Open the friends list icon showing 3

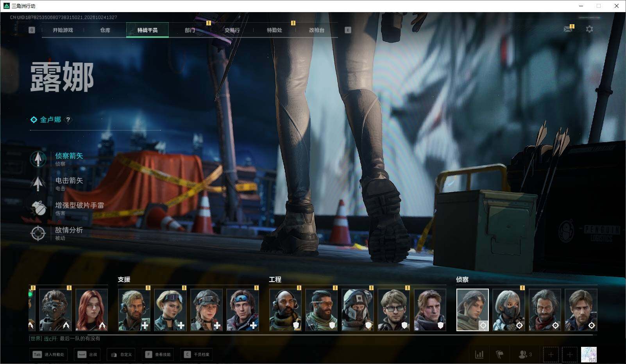525,355
